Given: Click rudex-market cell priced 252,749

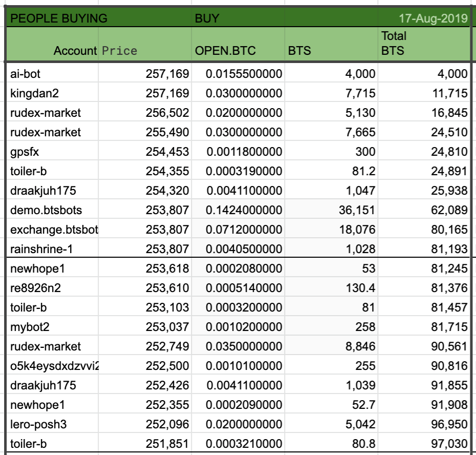Looking at the screenshot, I should coord(53,346).
